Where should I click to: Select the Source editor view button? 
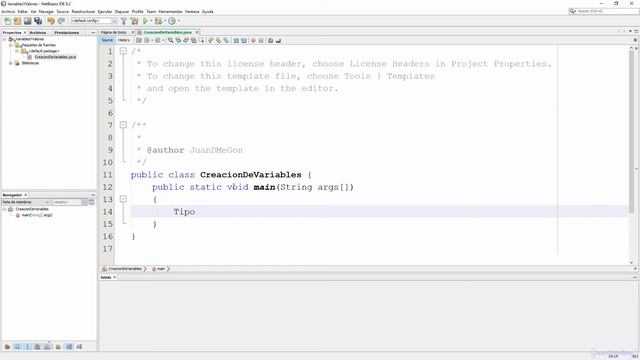(107, 40)
